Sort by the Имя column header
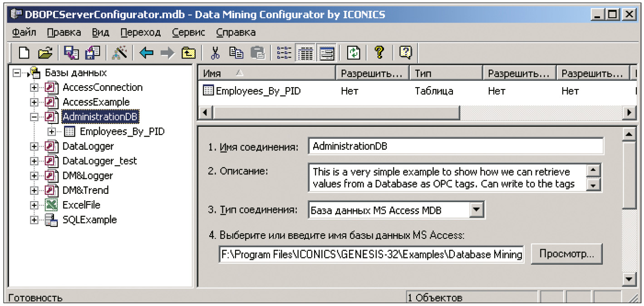The width and height of the screenshot is (644, 306). click(x=267, y=73)
